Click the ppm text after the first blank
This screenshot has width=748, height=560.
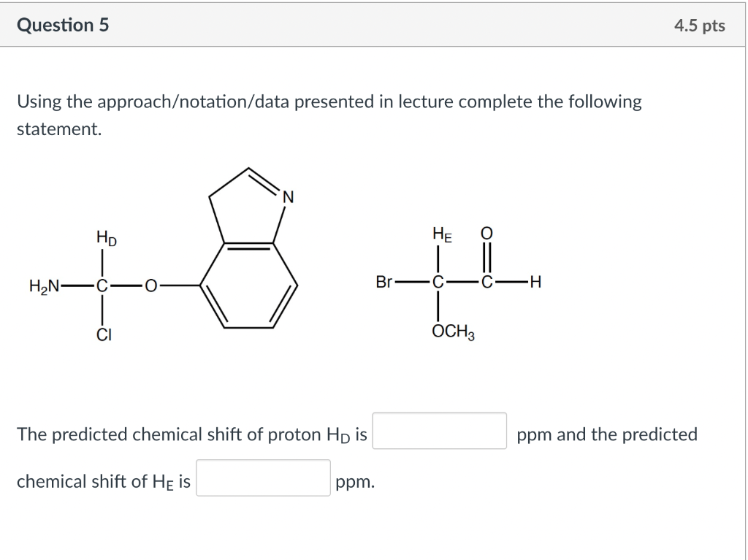(533, 433)
